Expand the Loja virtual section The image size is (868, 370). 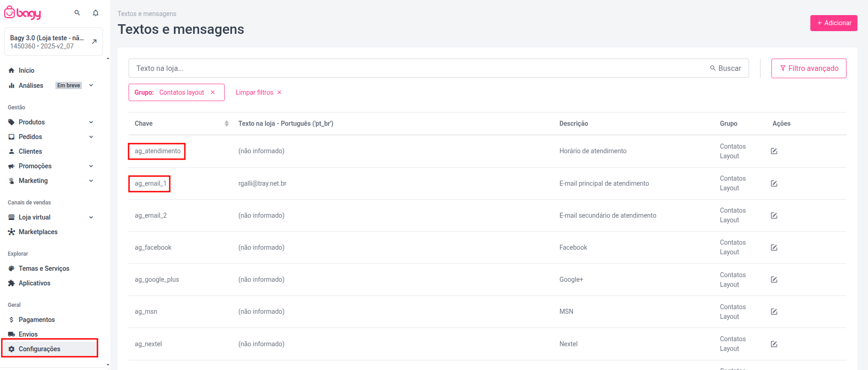[91, 217]
